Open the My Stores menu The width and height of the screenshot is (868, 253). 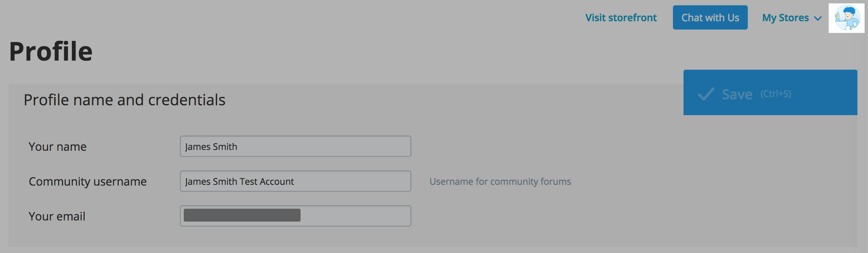[792, 18]
